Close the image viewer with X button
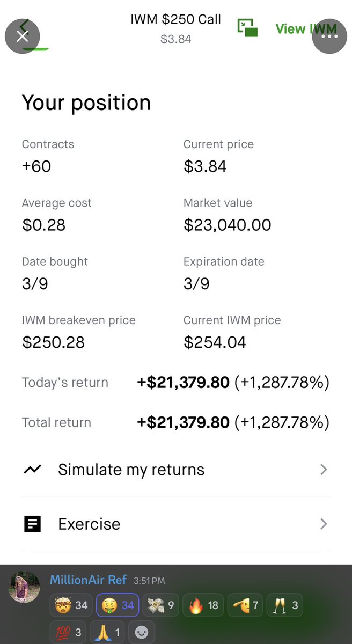The width and height of the screenshot is (352, 644). pos(22,36)
